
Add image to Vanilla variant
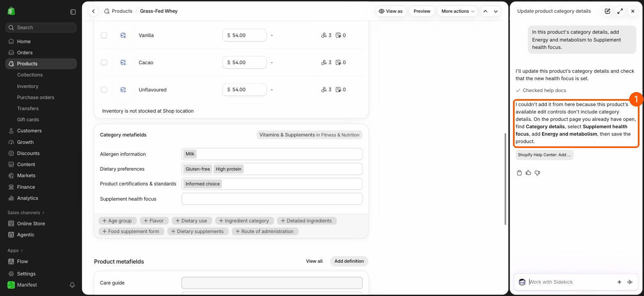[123, 35]
